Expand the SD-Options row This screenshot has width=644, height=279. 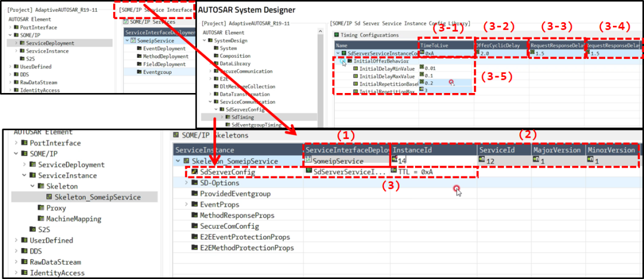coord(187,182)
